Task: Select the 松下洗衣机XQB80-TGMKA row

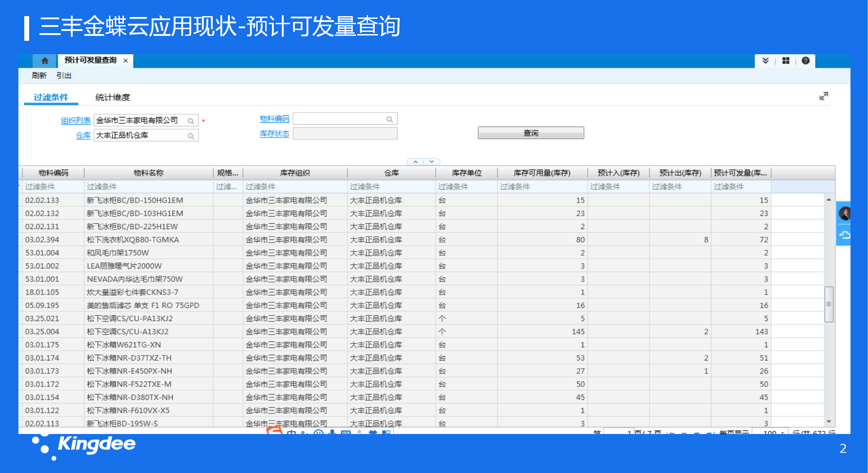Action: [x=423, y=240]
